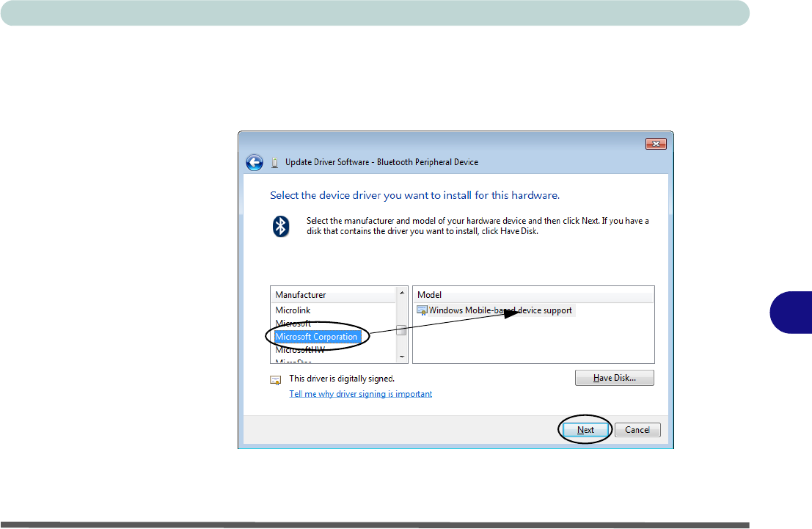Click the Model column header
This screenshot has width=812, height=529.
tap(533, 295)
